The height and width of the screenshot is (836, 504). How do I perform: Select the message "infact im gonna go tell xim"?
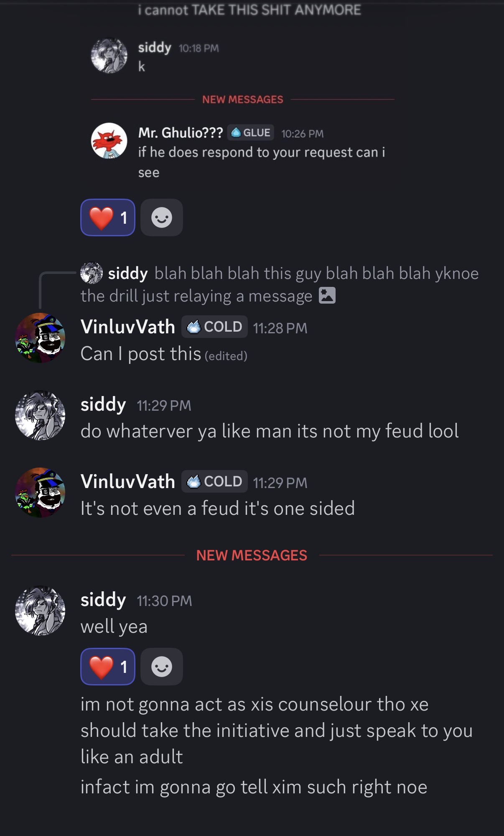pos(254,787)
